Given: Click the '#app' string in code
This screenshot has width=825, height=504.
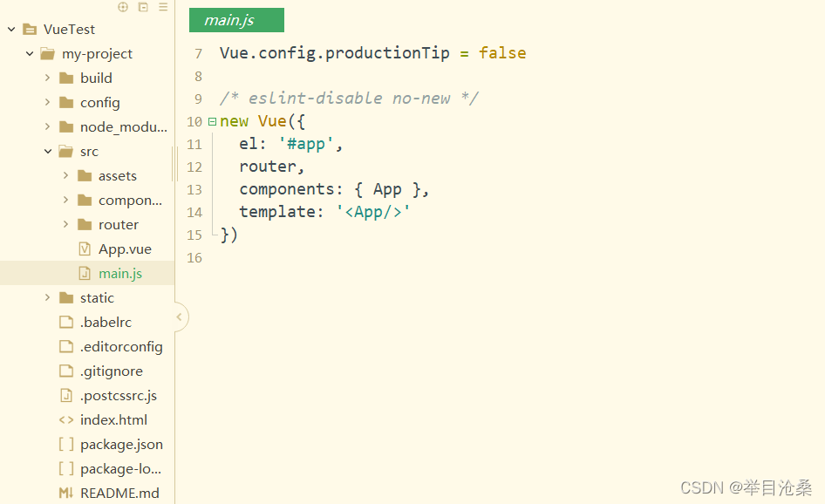Looking at the screenshot, I should coord(306,144).
